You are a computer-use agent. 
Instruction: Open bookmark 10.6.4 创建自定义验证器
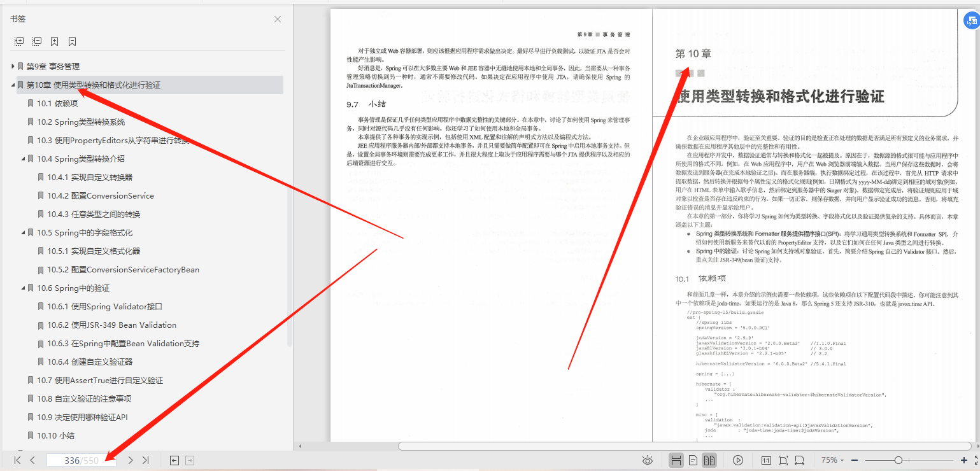[x=90, y=362]
